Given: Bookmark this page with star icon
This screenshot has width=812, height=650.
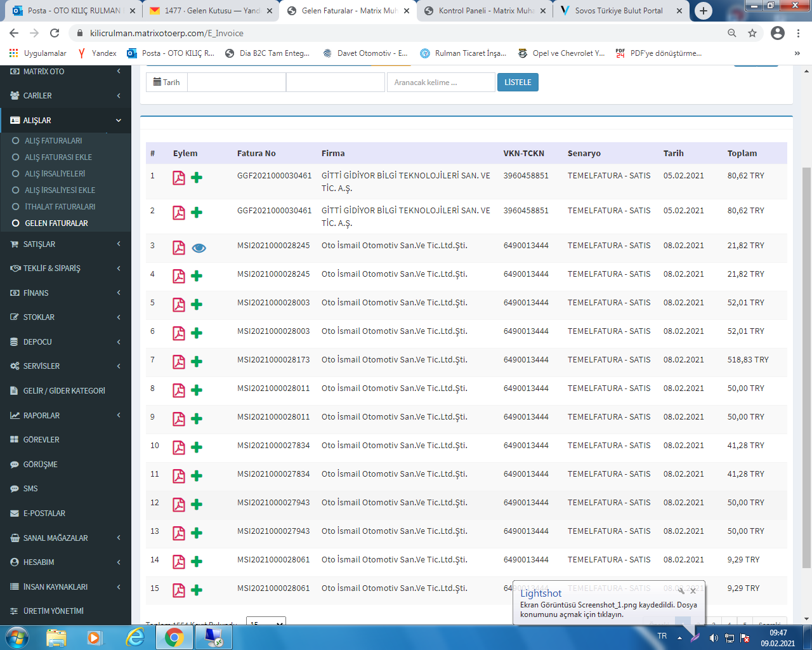Looking at the screenshot, I should [752, 33].
